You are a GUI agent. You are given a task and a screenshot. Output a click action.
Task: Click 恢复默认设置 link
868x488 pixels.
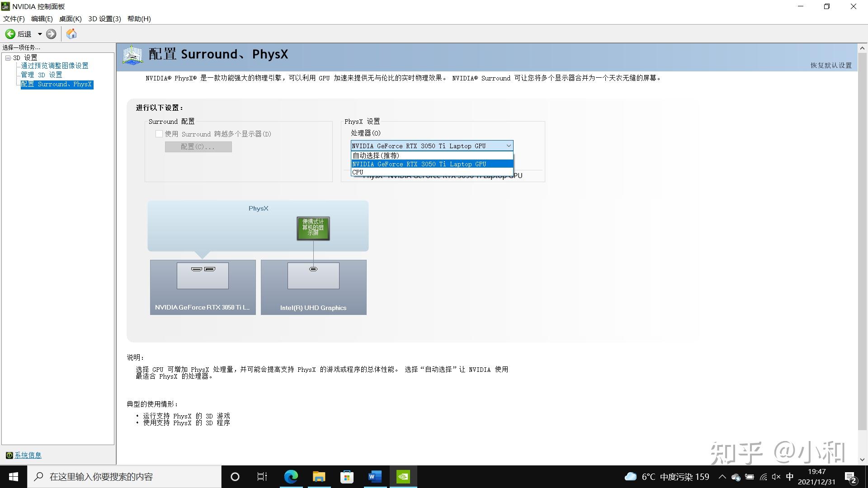(x=830, y=66)
